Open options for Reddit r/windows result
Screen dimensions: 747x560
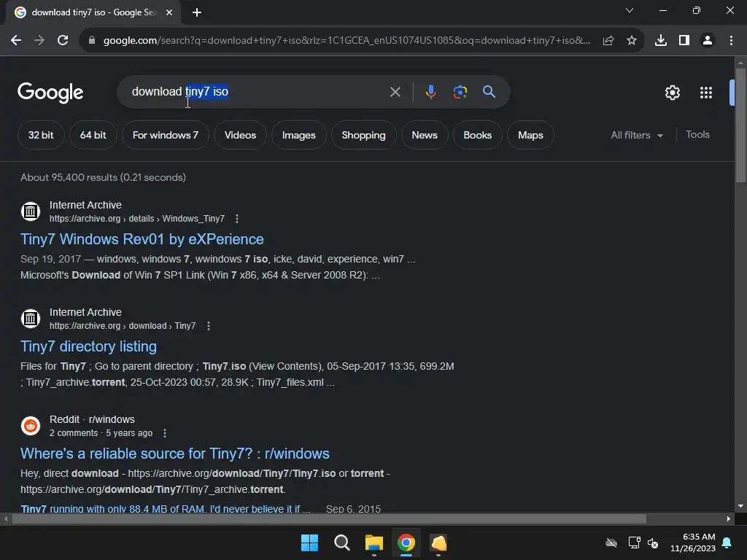[x=165, y=433]
